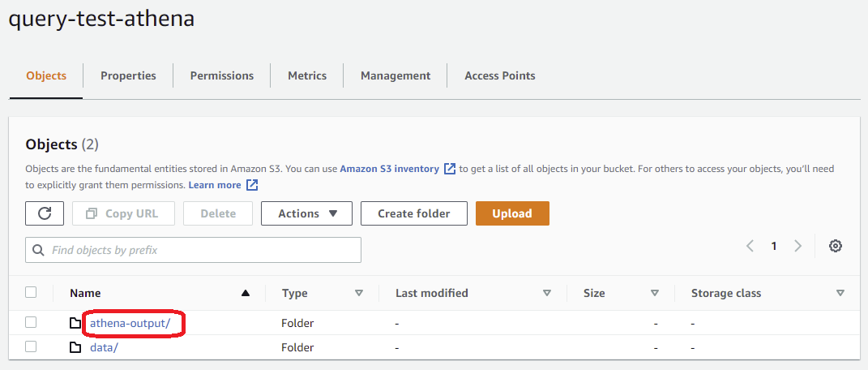
Task: Sort by Type column arrow
Action: point(358,293)
